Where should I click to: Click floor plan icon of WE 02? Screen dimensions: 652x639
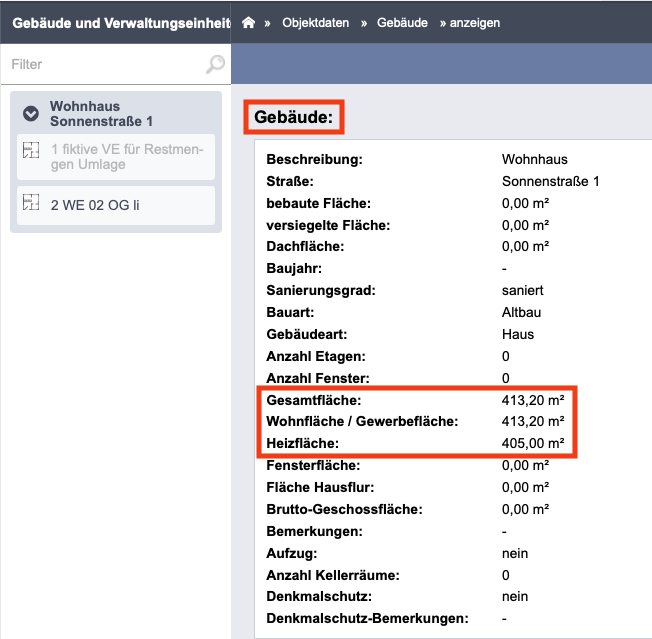pyautogui.click(x=31, y=202)
